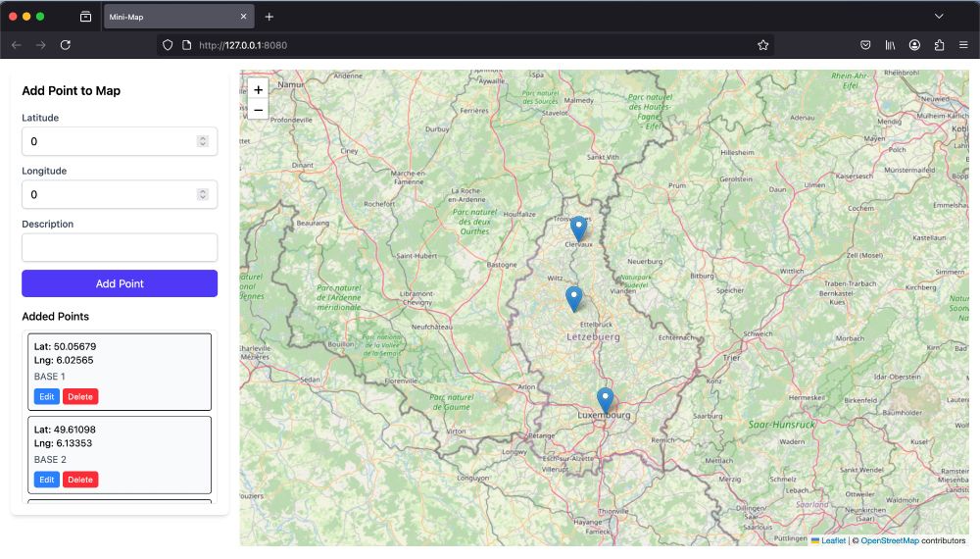The width and height of the screenshot is (980, 559).
Task: Zoom out on the map
Action: [x=258, y=110]
